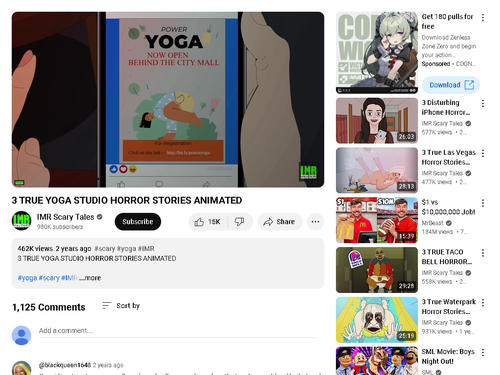Open options menu for $1 vs $10,000,000 Job video
The image size is (500, 375).
tap(483, 203)
